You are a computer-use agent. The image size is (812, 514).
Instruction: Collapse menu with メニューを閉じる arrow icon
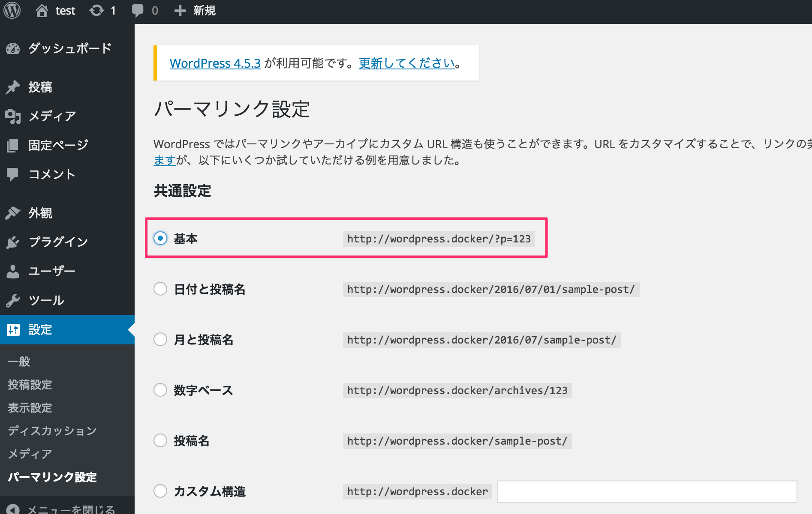pos(13,509)
